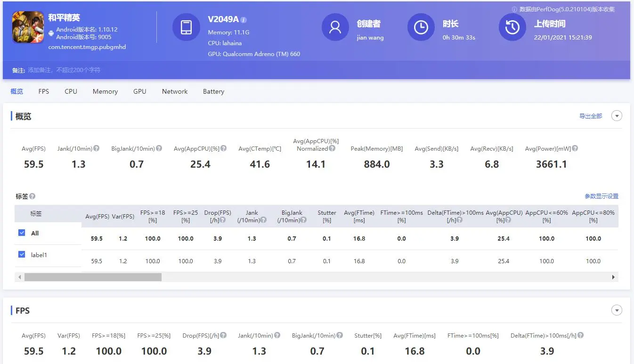Click the All row label text

tap(35, 233)
